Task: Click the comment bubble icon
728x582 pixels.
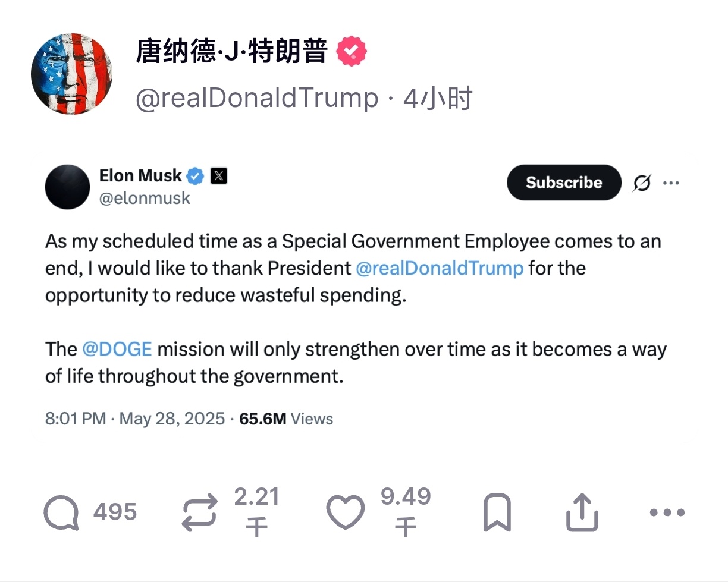Action: point(61,512)
